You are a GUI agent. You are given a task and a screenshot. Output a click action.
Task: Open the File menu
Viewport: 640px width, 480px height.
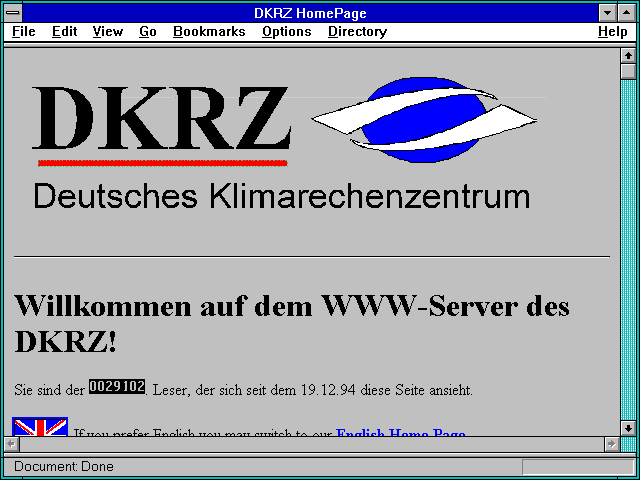click(24, 32)
